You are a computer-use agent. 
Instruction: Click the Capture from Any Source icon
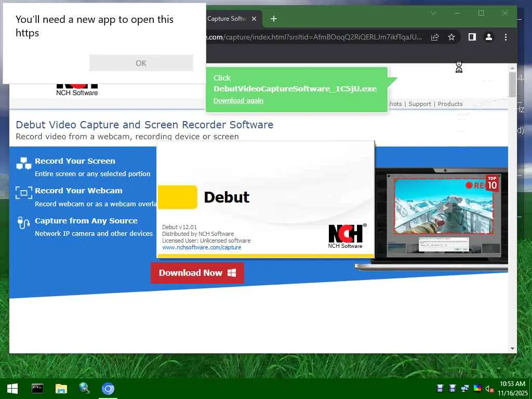[23, 222]
